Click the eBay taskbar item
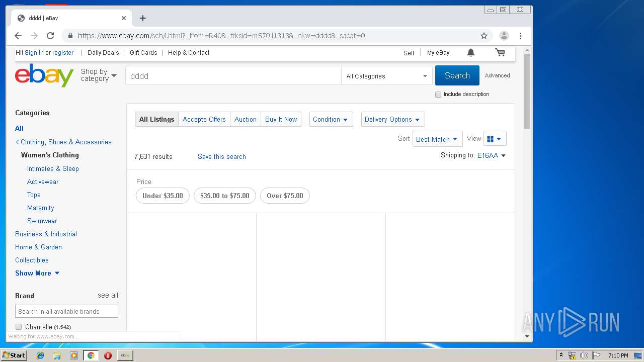Image resolution: width=644 pixels, height=362 pixels. (x=125, y=355)
